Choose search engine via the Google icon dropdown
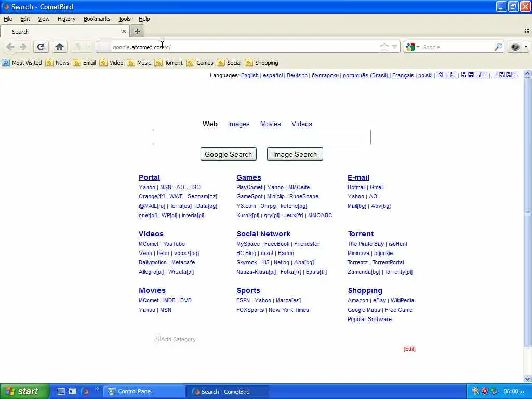The height and width of the screenshot is (399, 532). coord(413,47)
